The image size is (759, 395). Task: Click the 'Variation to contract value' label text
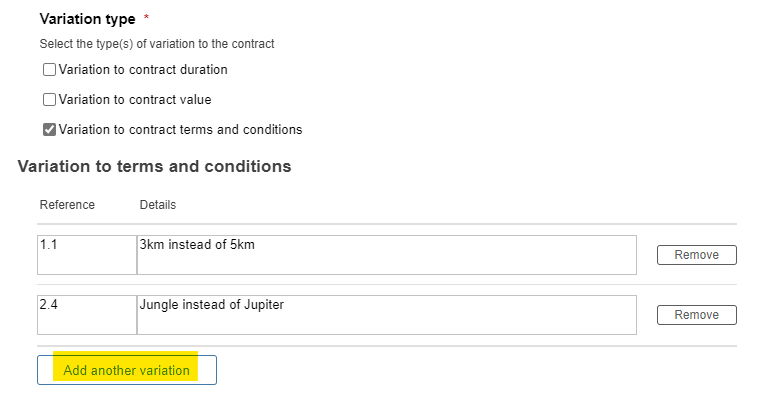click(135, 100)
